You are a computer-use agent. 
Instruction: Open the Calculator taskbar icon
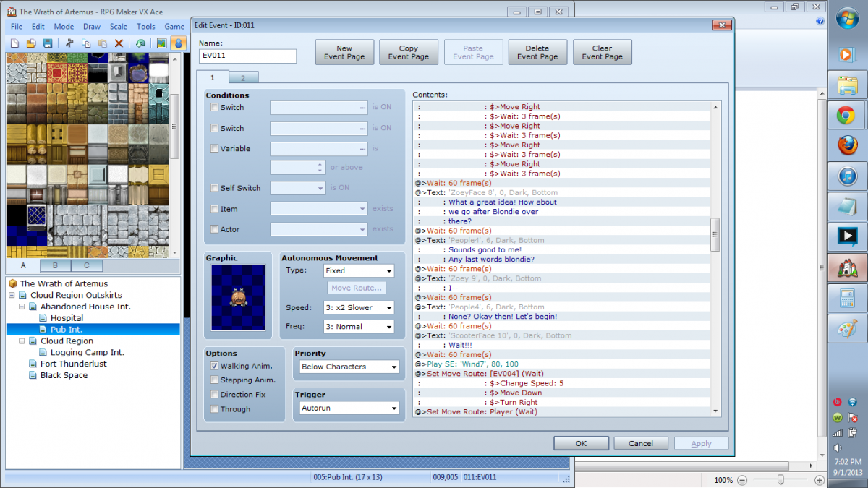coord(846,298)
